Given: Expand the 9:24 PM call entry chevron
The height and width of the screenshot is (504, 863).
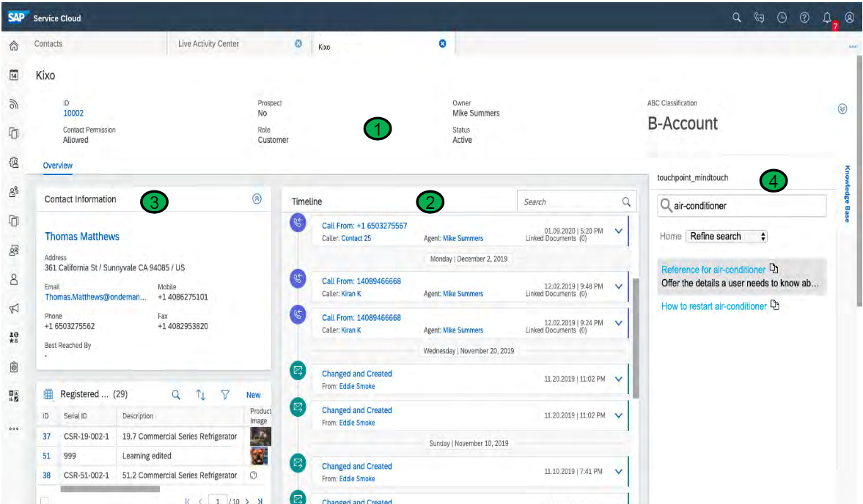Looking at the screenshot, I should 619,323.
